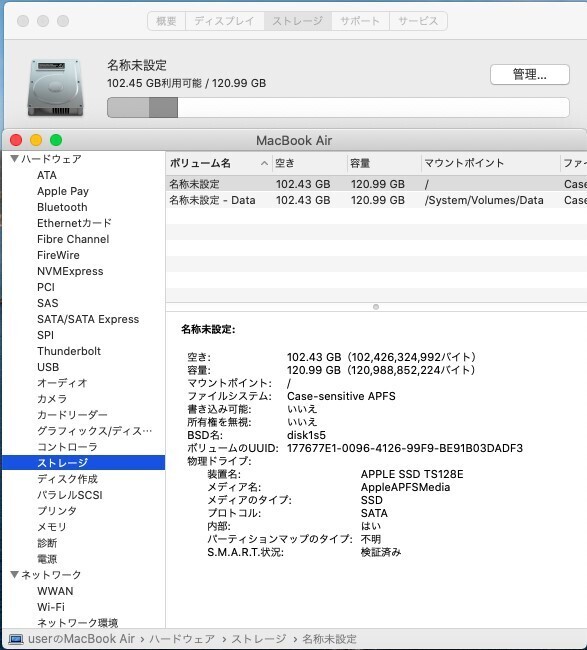Open the サポート tab
587x650 pixels.
[360, 21]
